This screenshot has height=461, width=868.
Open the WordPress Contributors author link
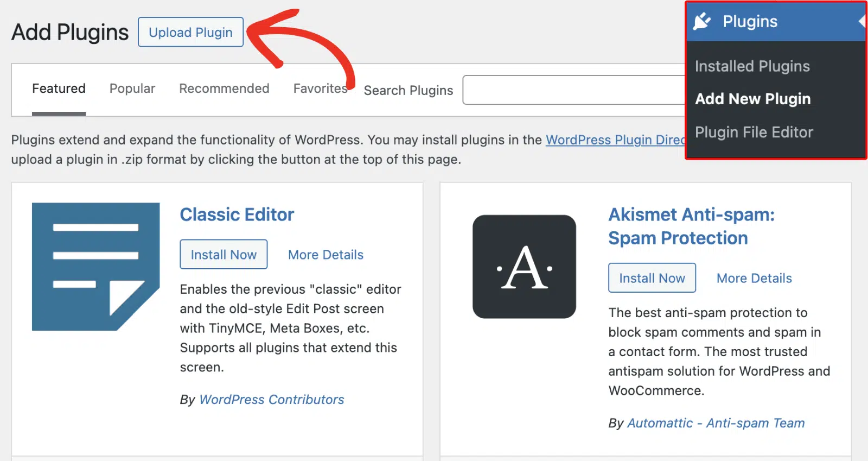272,400
